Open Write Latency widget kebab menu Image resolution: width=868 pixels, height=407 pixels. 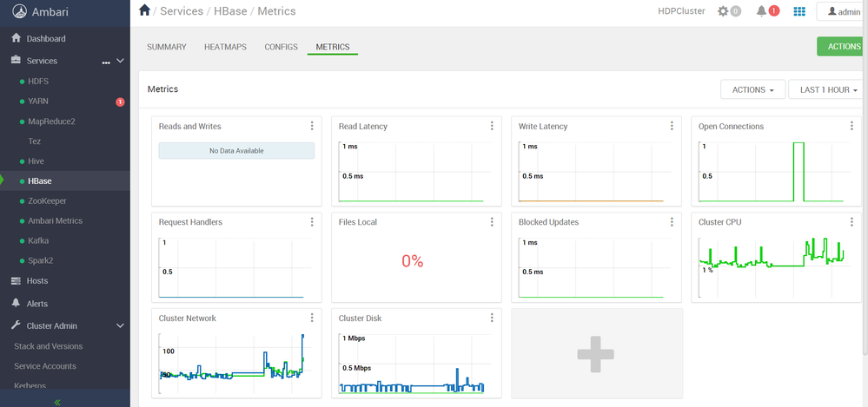672,126
